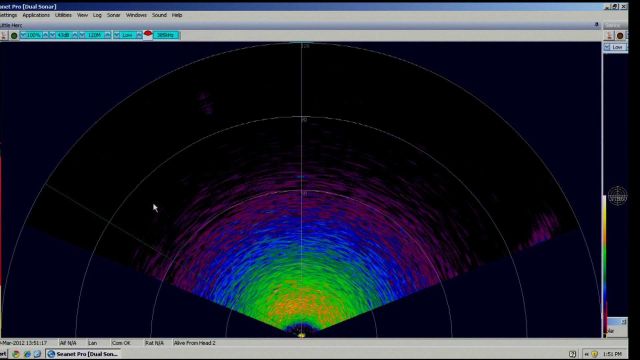Open the Utilities menu
Screen dimensions: 640x360
tap(63, 15)
